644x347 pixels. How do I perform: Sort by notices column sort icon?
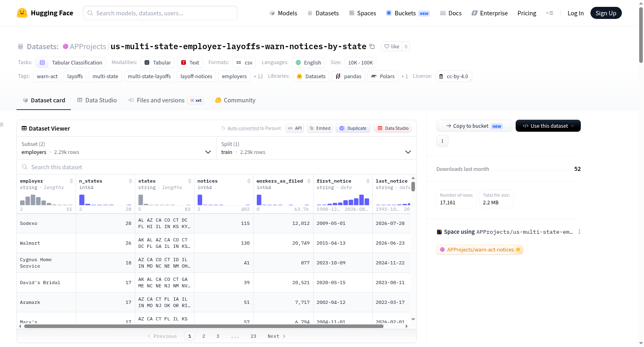coord(249,181)
